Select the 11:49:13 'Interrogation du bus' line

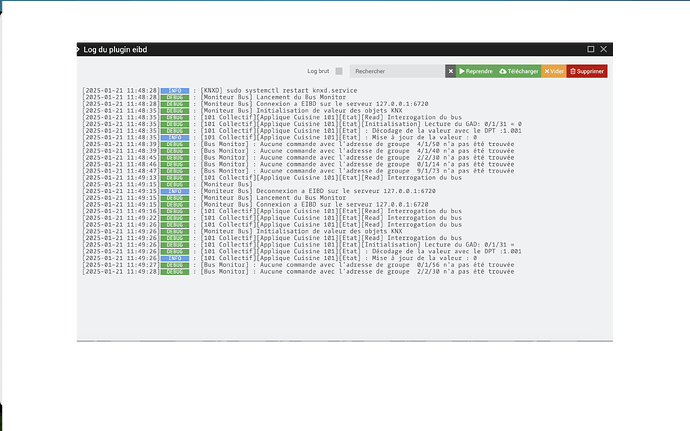pyautogui.click(x=272, y=178)
